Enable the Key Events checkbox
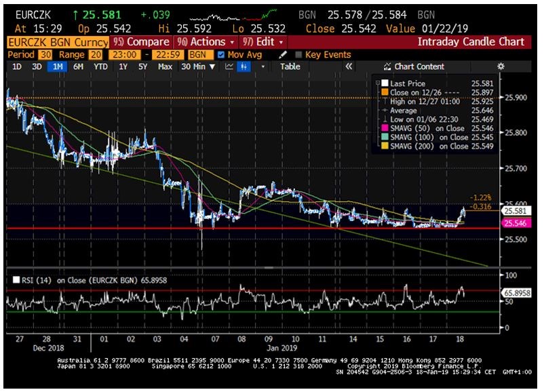This screenshot has height=392, width=544. (298, 54)
